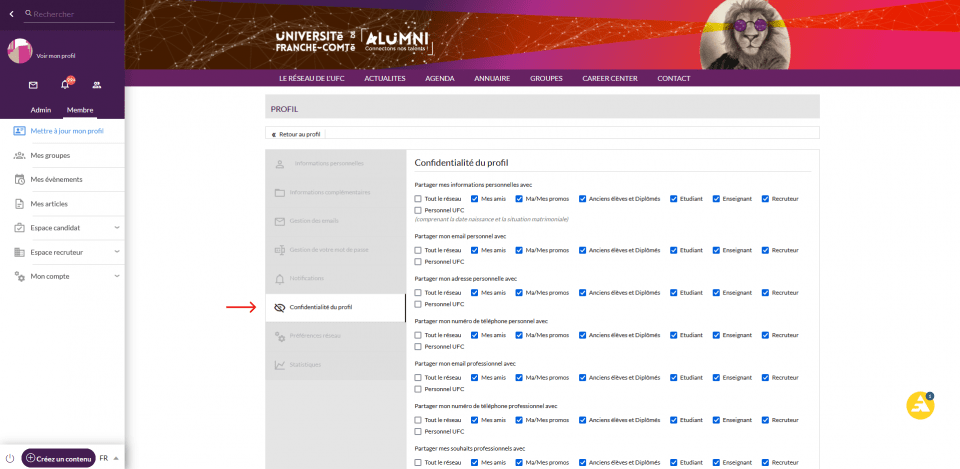Click Retour au profil link
Screen dimensions: 960x469
coord(296,134)
